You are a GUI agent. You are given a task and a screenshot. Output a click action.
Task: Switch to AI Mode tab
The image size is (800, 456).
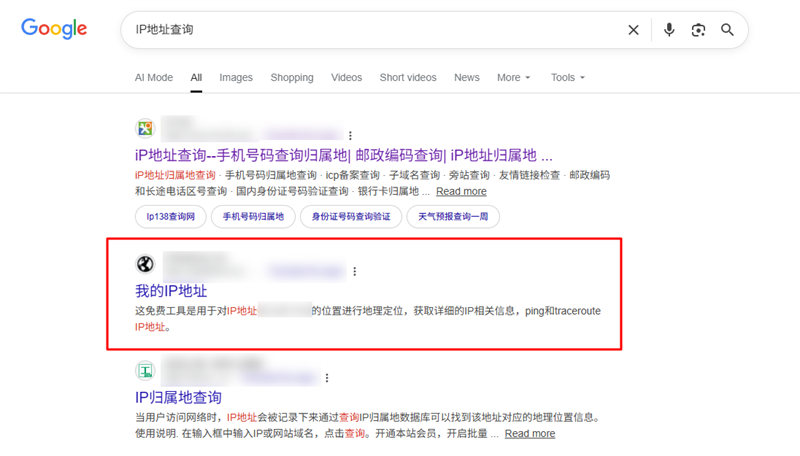pyautogui.click(x=154, y=78)
